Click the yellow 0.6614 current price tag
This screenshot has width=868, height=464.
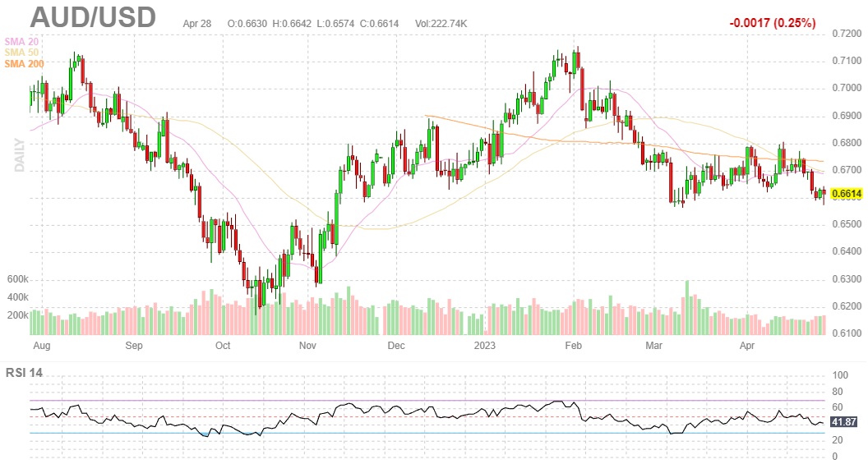[847, 194]
